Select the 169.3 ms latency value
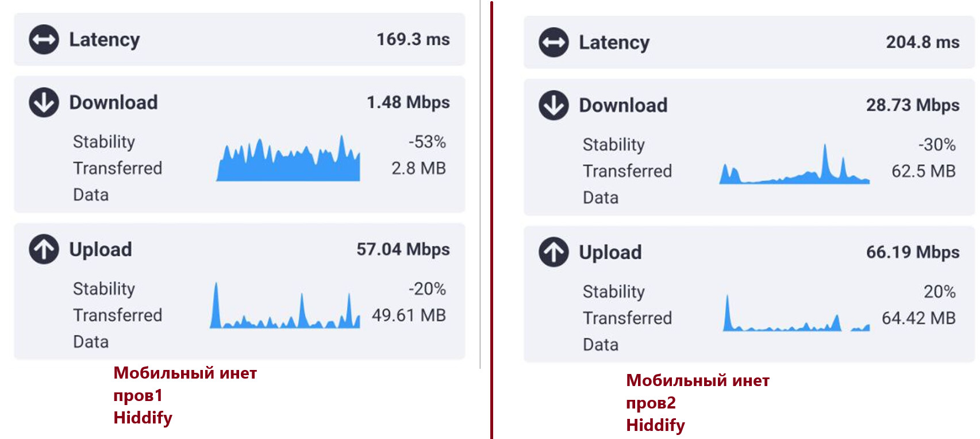This screenshot has height=439, width=980. tap(413, 39)
